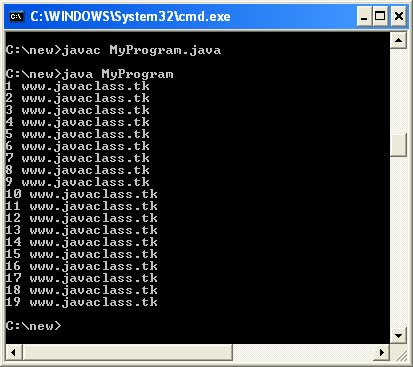Click output line 7 www.javaclass.tk

click(78, 158)
